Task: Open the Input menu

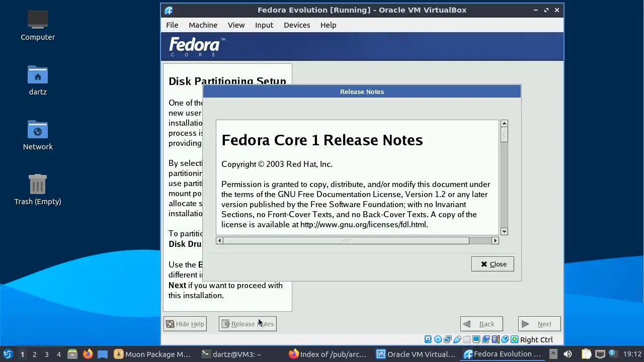Action: [264, 25]
